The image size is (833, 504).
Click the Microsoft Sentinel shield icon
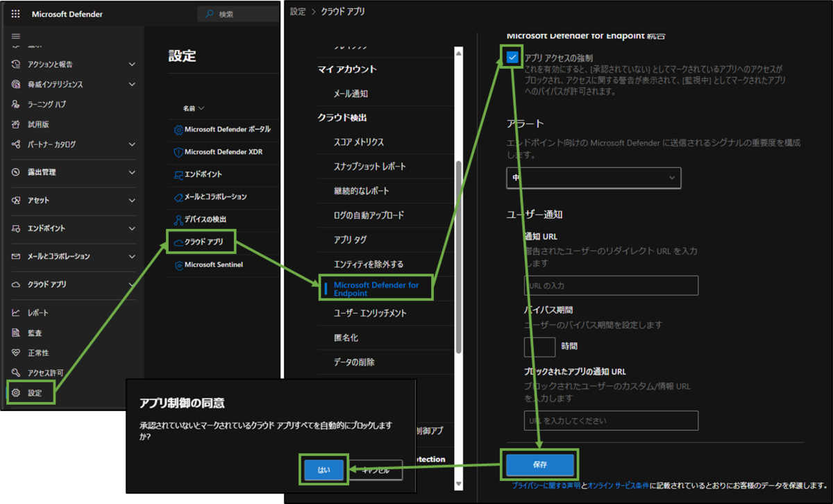click(178, 264)
